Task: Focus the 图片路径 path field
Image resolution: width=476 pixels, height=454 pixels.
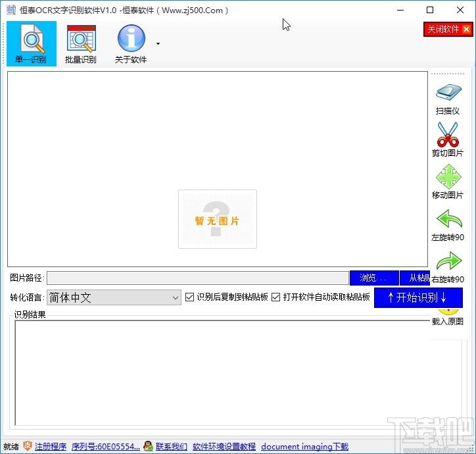Action: coord(198,278)
